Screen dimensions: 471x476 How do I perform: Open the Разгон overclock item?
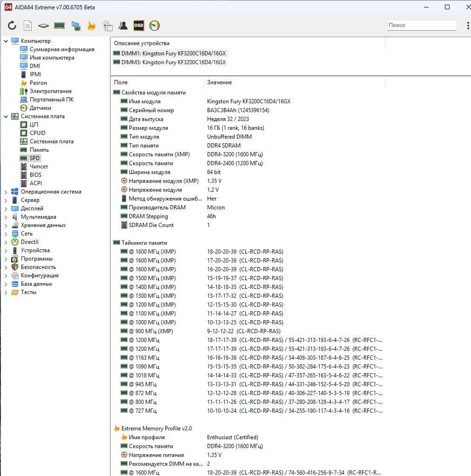pos(38,83)
